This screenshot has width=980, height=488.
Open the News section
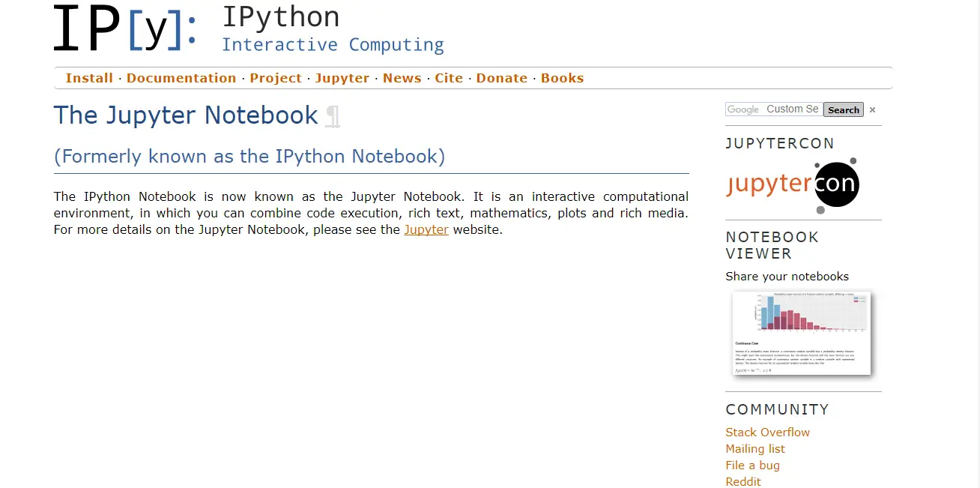402,78
